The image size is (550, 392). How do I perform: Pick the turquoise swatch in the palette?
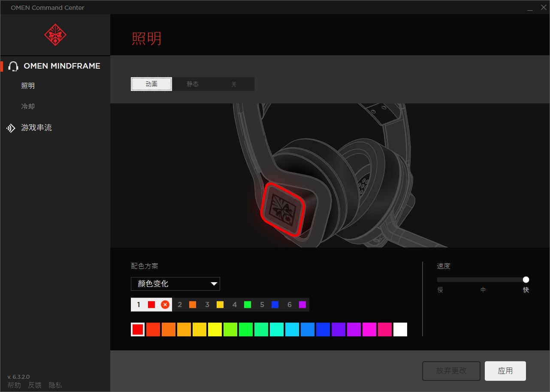point(277,329)
